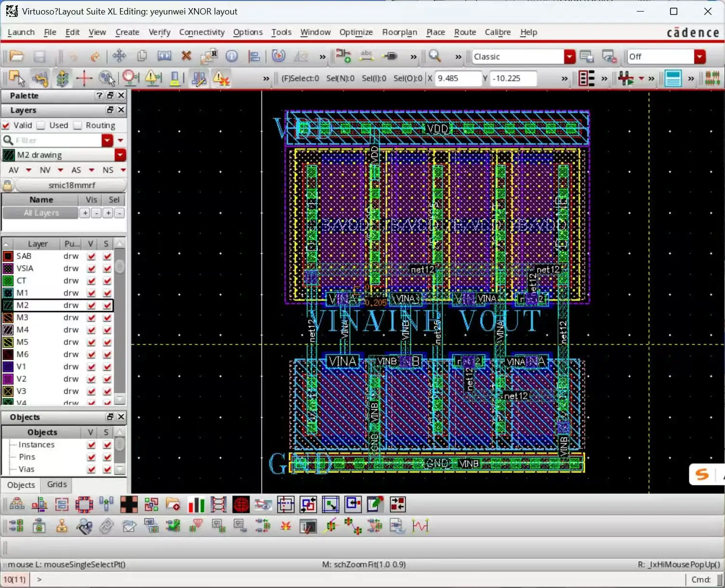The image size is (725, 588).
Task: Click the All Layers button
Action: coord(41,213)
